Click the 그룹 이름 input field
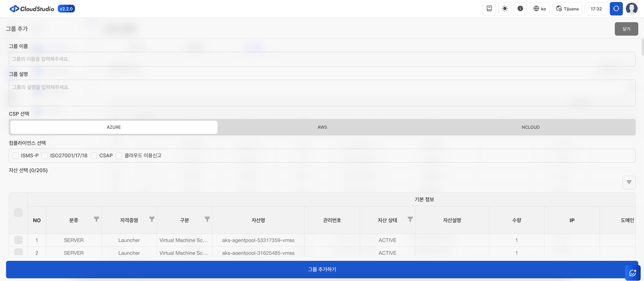Viewport: 644px width, 281px height. (x=322, y=59)
